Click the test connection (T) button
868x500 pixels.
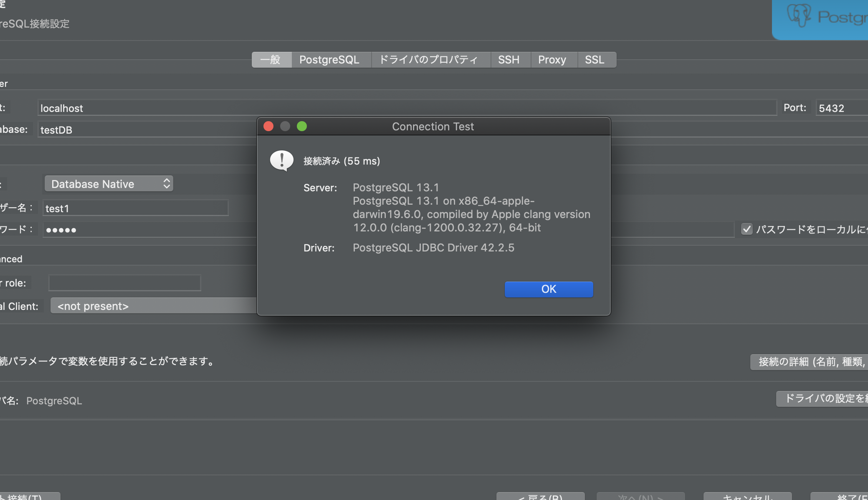[x=30, y=497]
